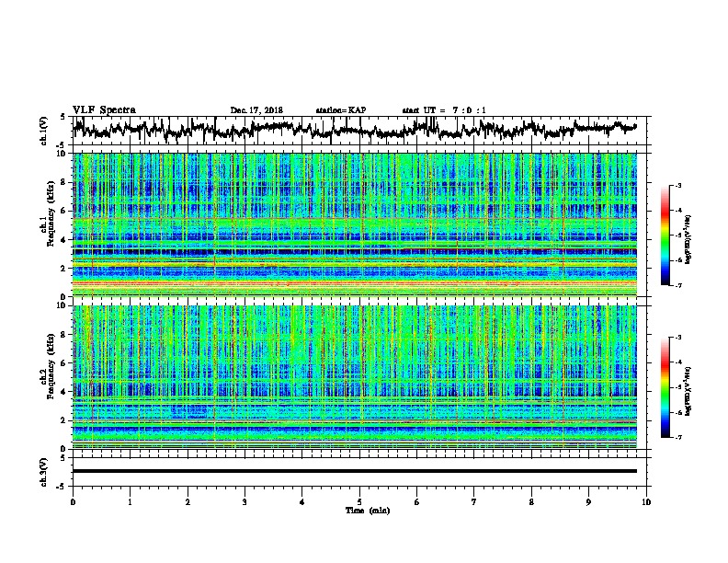Click the time axis tick label "1"

point(130,501)
